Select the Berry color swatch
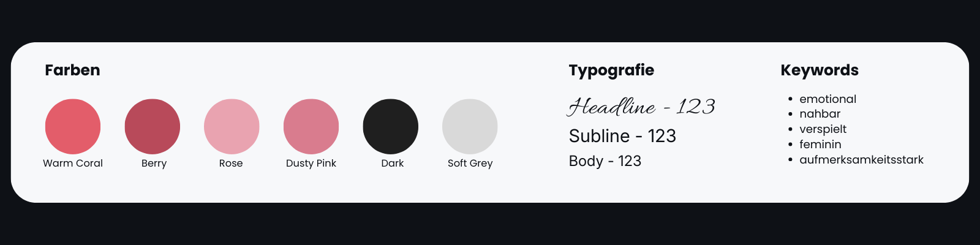Image resolution: width=980 pixels, height=245 pixels. [x=153, y=126]
